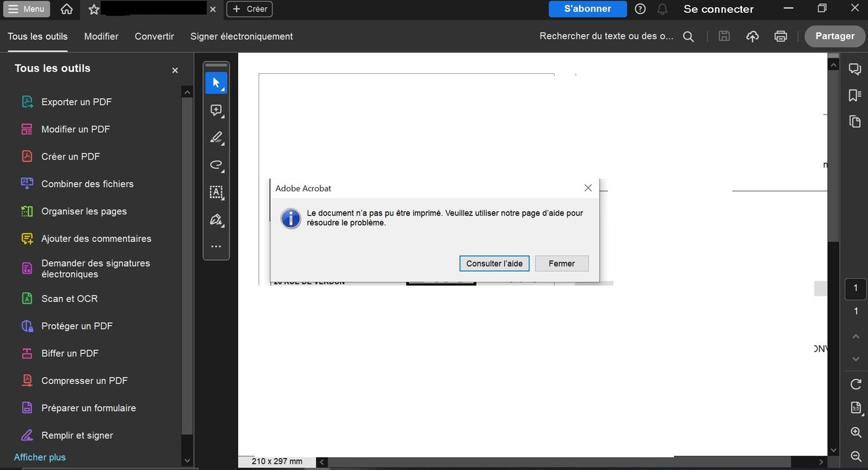Open Combiner des fichiers tool
This screenshot has height=470, width=868.
pyautogui.click(x=87, y=184)
